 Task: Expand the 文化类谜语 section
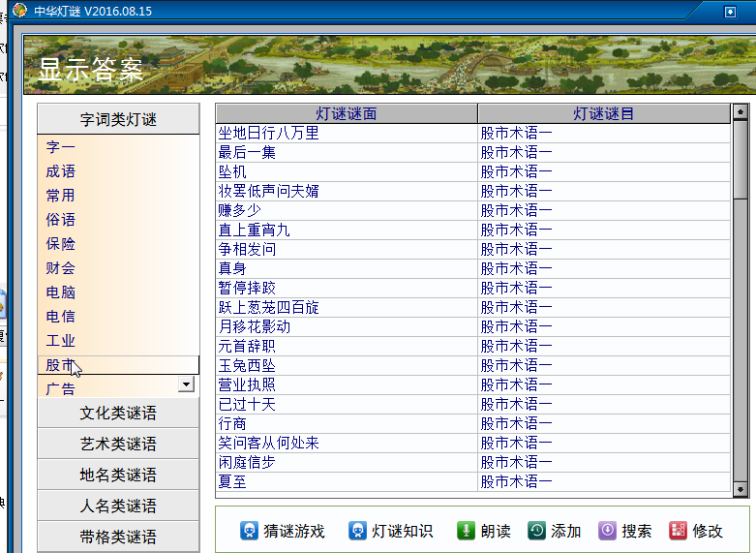coord(118,414)
